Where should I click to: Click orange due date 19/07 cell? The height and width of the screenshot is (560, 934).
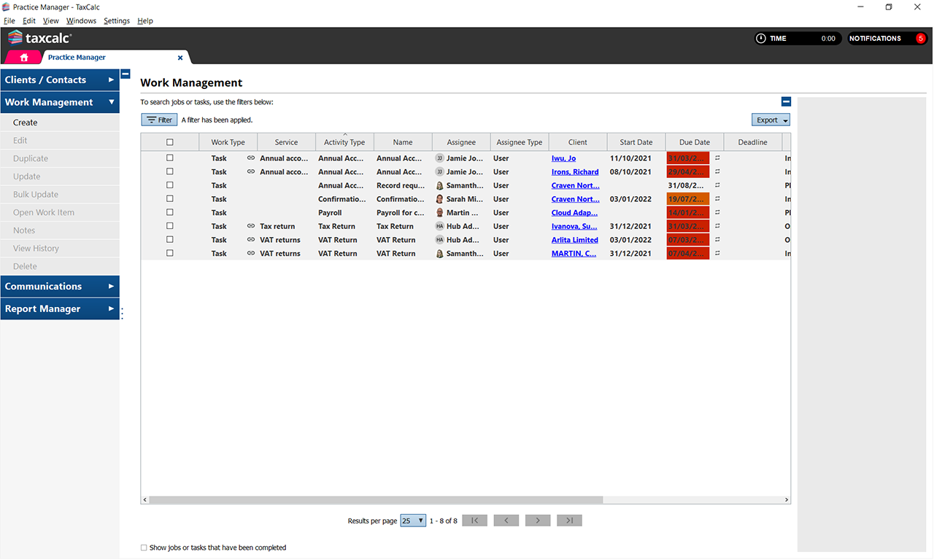(688, 199)
